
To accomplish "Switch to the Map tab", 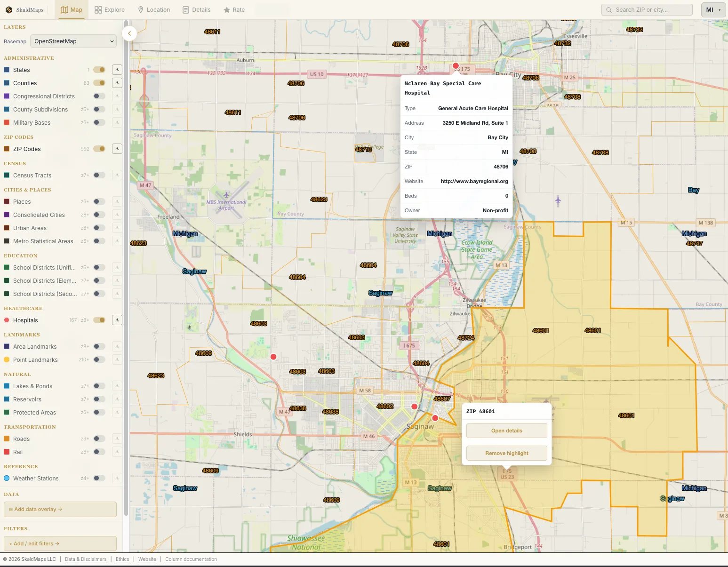I will [x=72, y=10].
